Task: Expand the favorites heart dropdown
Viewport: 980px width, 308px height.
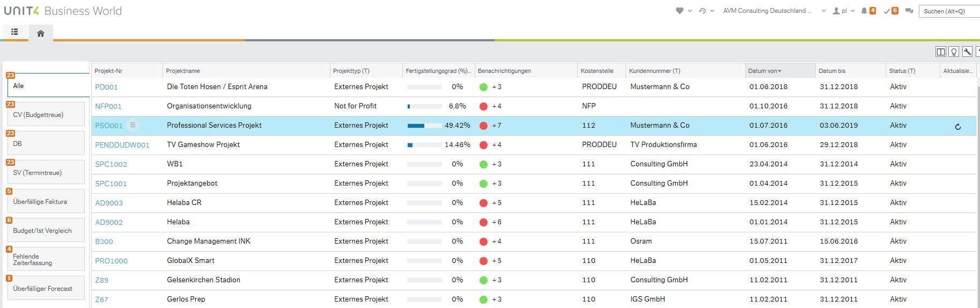Action: tap(683, 11)
